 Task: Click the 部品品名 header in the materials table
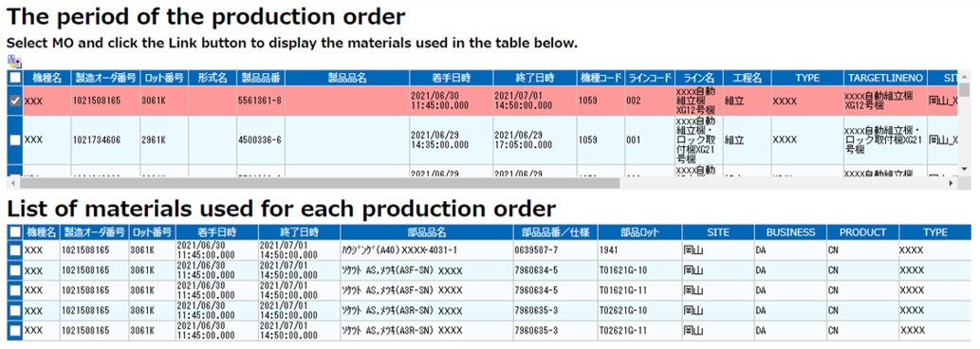(x=427, y=232)
